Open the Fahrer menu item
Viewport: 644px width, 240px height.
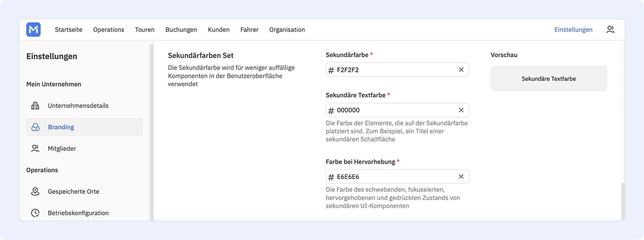point(249,30)
